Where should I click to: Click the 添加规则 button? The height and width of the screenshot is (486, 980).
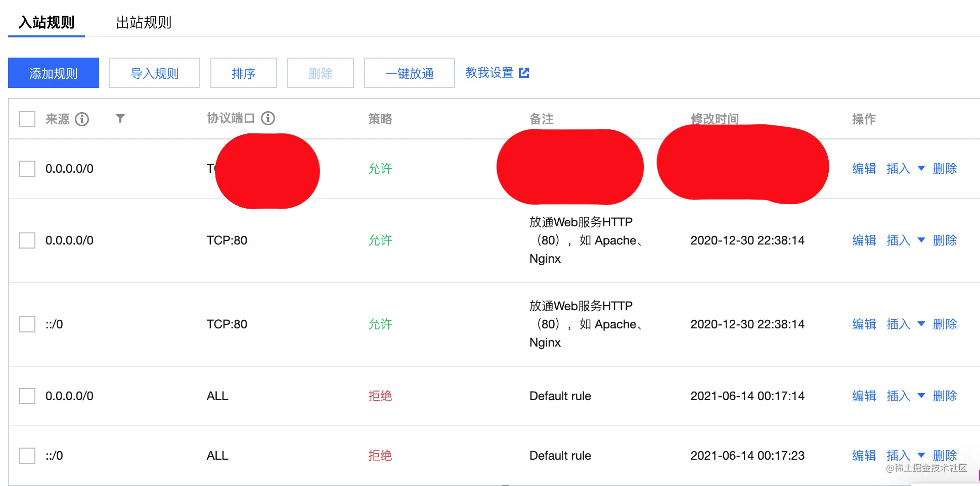tap(54, 73)
